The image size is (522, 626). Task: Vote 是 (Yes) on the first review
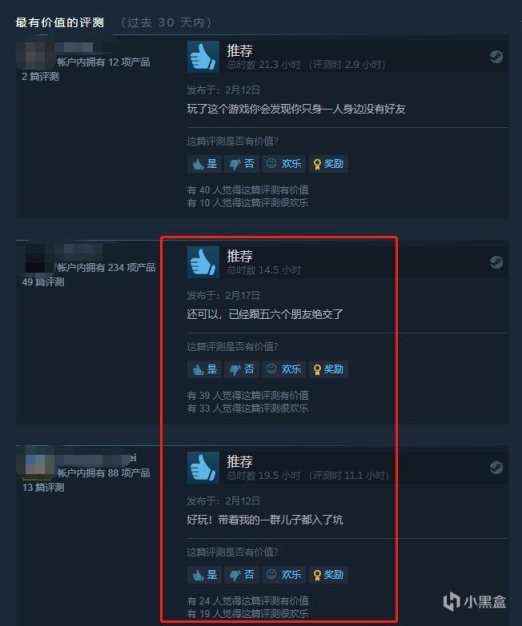pyautogui.click(x=204, y=164)
